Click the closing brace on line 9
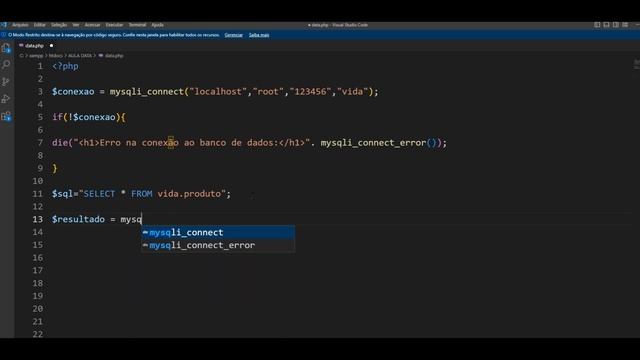This screenshot has width=640, height=360. [x=55, y=168]
